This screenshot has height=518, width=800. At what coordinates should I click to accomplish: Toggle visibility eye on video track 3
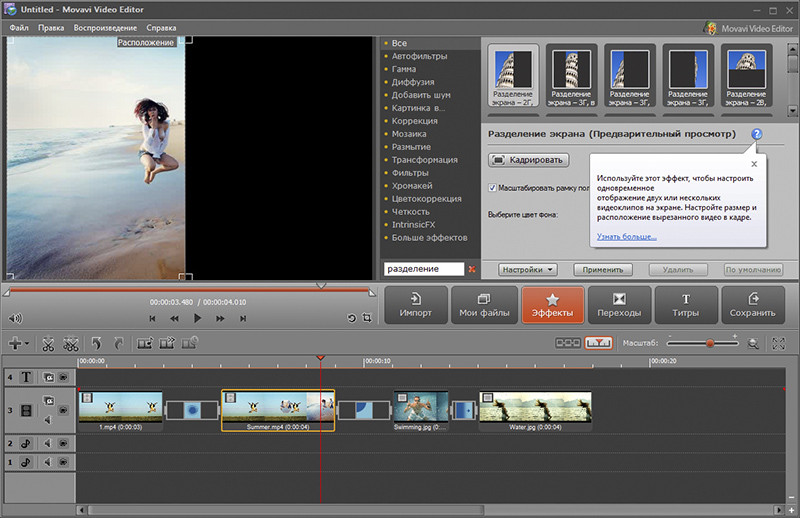pos(63,410)
